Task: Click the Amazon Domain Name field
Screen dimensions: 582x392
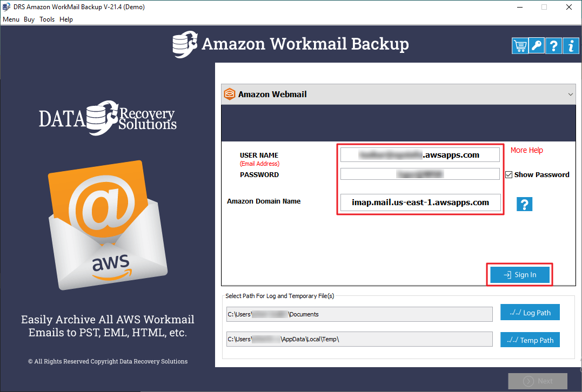Action: 420,202
